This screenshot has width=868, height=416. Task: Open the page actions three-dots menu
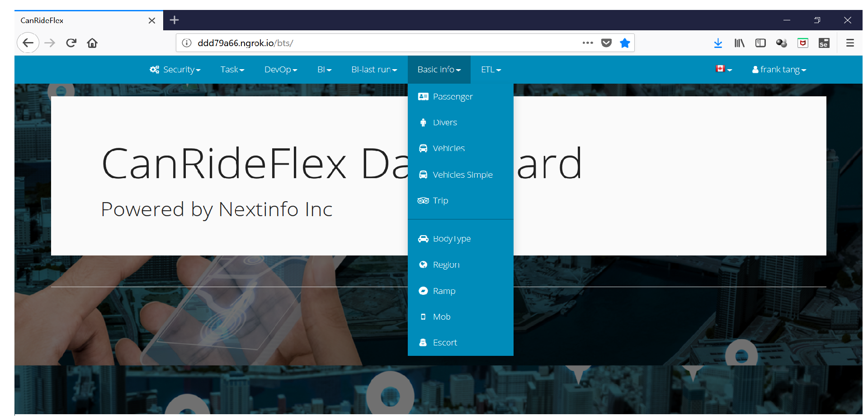pyautogui.click(x=588, y=43)
